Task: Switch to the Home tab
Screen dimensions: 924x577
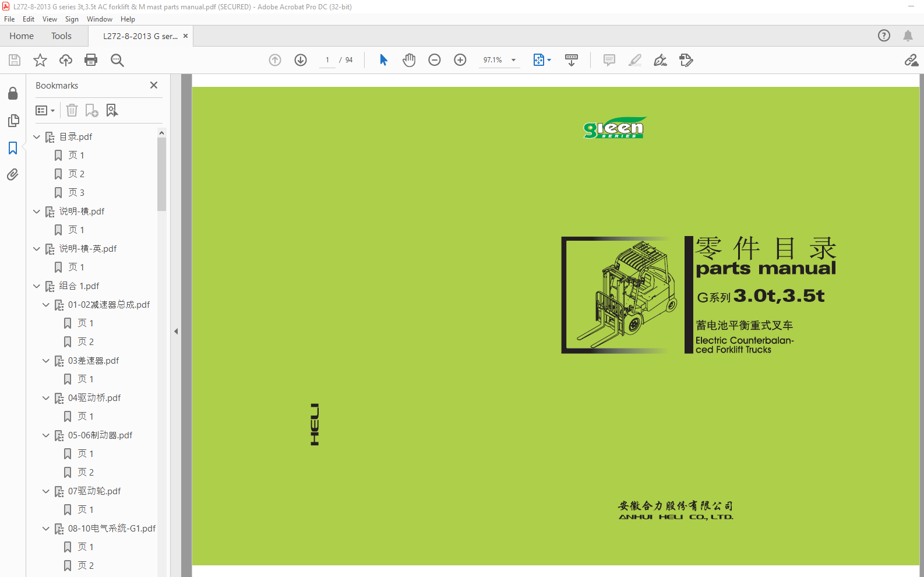Action: tap(22, 36)
